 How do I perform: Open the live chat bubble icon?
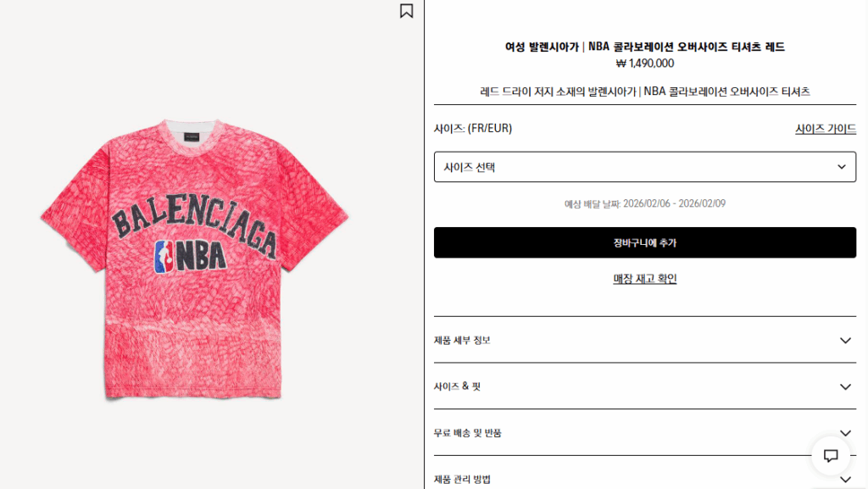[831, 456]
